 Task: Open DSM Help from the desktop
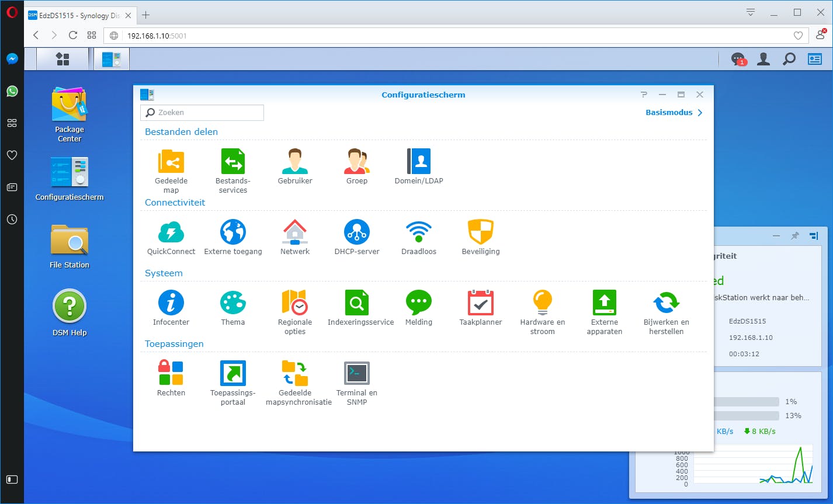(x=70, y=314)
